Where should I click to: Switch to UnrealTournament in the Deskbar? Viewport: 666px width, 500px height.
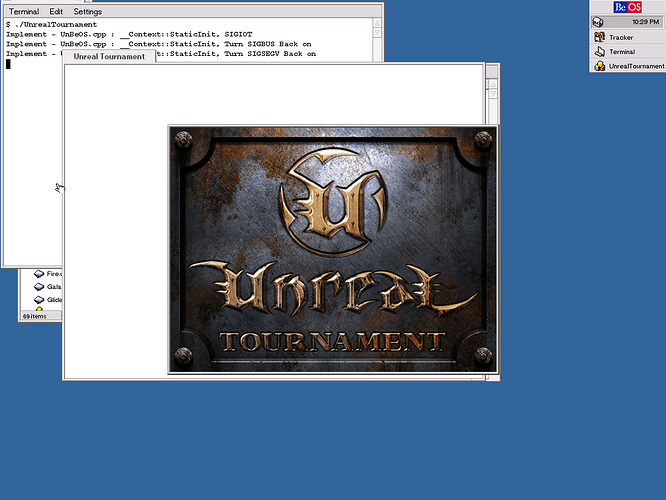click(x=628, y=66)
